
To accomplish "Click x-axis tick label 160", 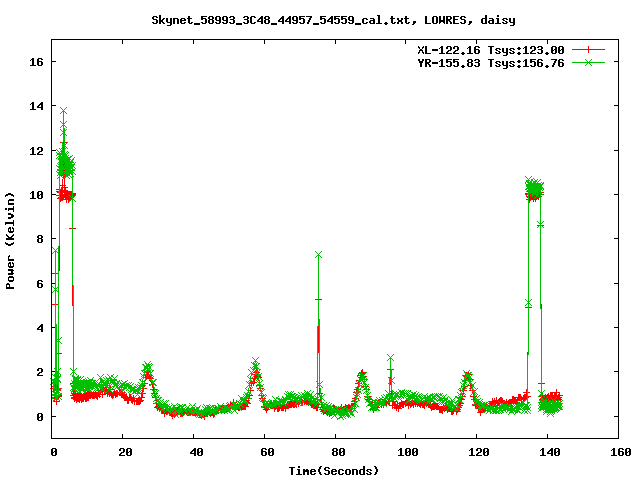I will point(621,452).
